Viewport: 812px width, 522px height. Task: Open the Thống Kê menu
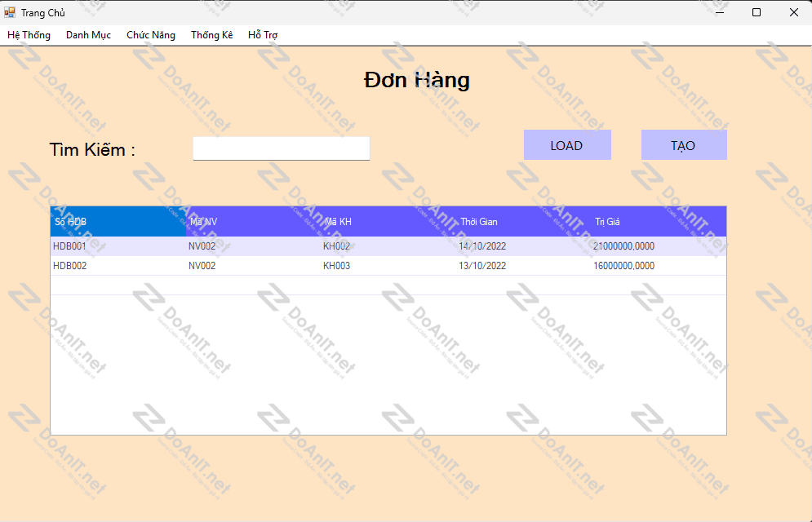[x=212, y=35]
